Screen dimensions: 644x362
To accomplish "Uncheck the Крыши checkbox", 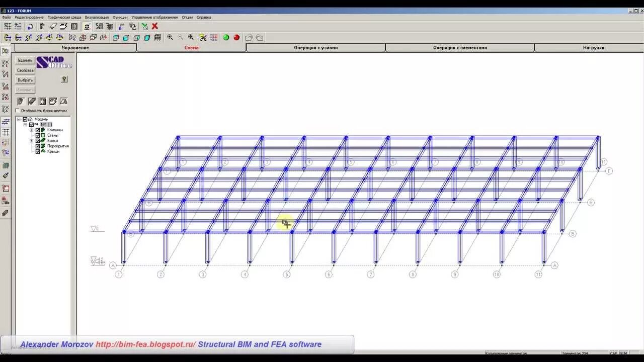I will (x=38, y=151).
